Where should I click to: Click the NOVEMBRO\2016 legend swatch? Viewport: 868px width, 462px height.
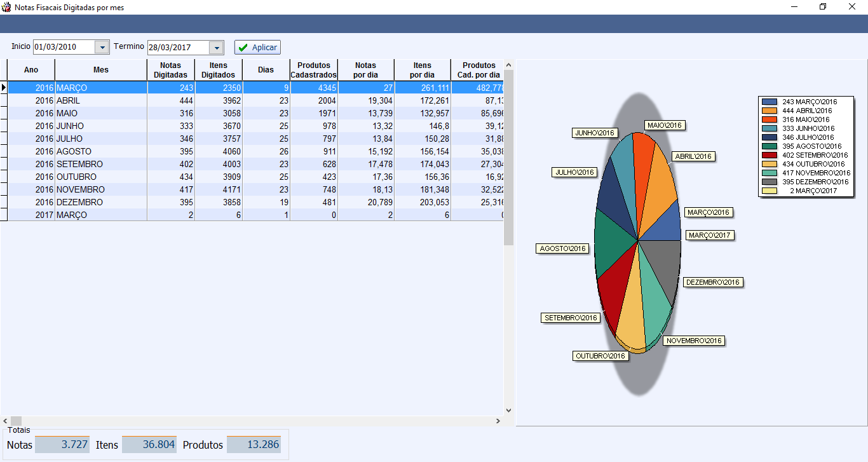click(x=770, y=173)
